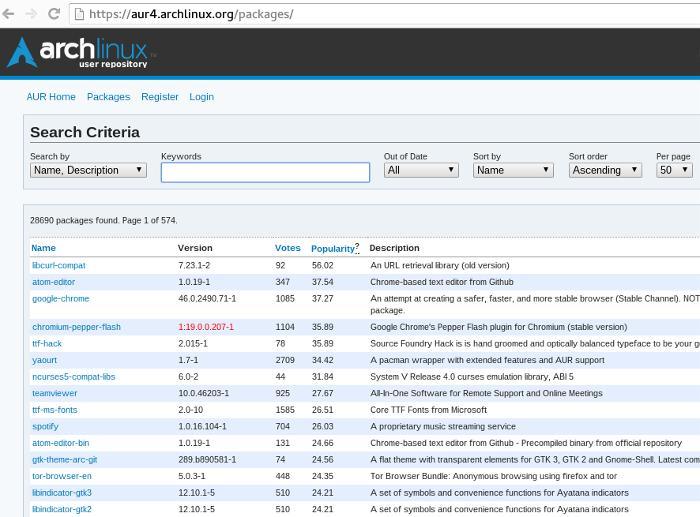Click the Description column header
The width and height of the screenshot is (700, 517).
(x=394, y=248)
